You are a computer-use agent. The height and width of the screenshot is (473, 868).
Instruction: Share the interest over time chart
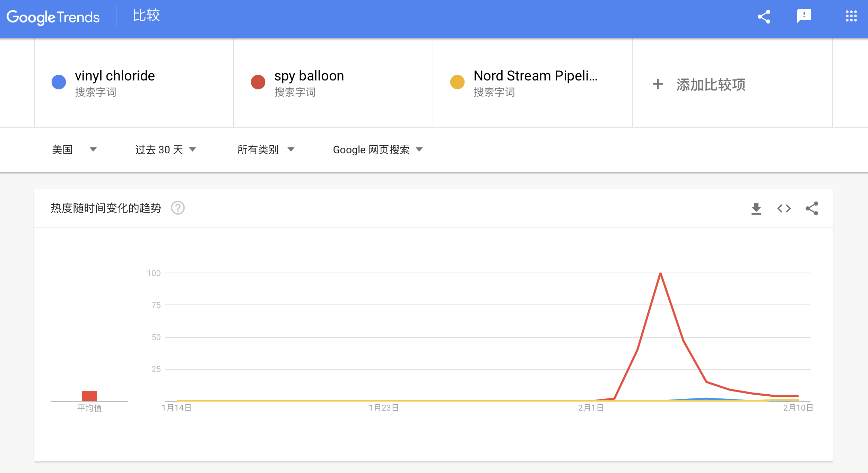click(x=812, y=208)
